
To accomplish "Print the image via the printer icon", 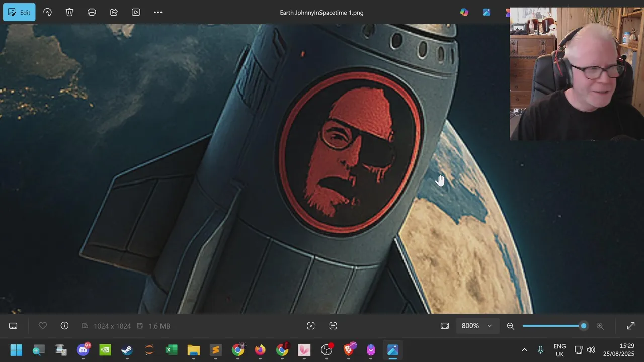I will [92, 12].
